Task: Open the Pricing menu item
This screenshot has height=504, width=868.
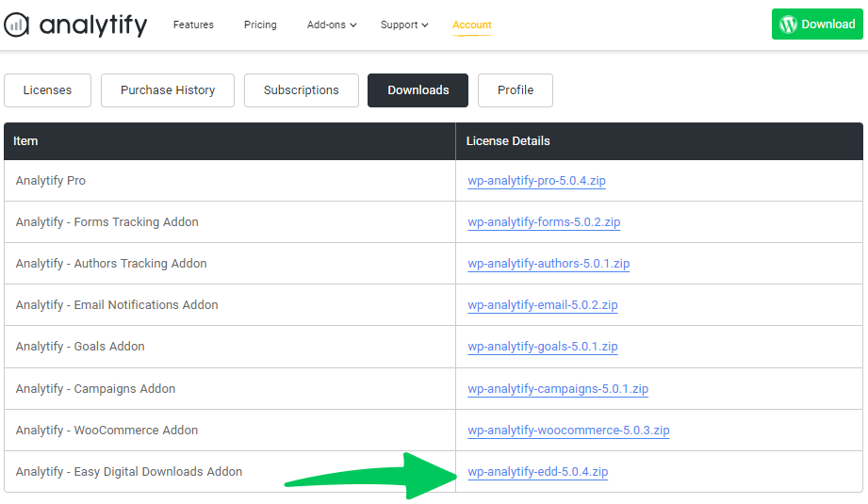Action: tap(260, 24)
